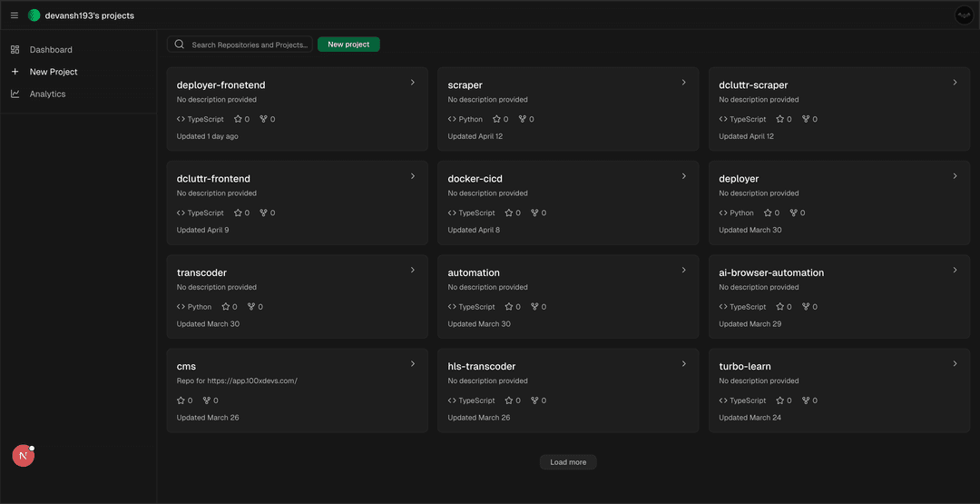Expand the deployer card chevron

point(955,175)
